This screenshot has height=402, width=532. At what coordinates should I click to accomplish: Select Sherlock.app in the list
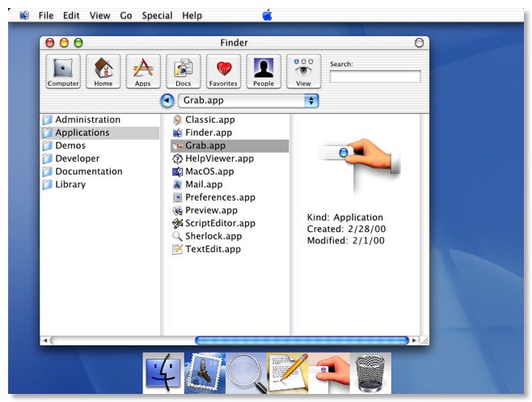pyautogui.click(x=230, y=236)
